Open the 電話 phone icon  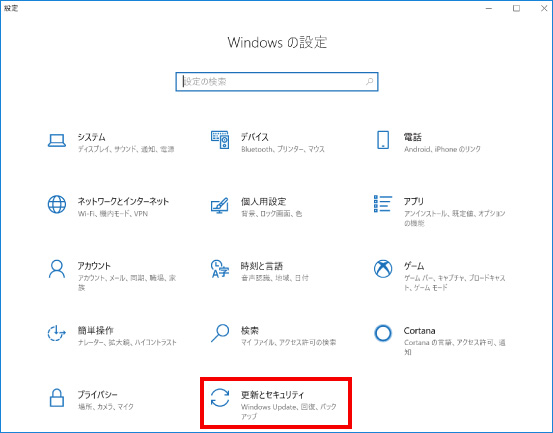pyautogui.click(x=383, y=140)
